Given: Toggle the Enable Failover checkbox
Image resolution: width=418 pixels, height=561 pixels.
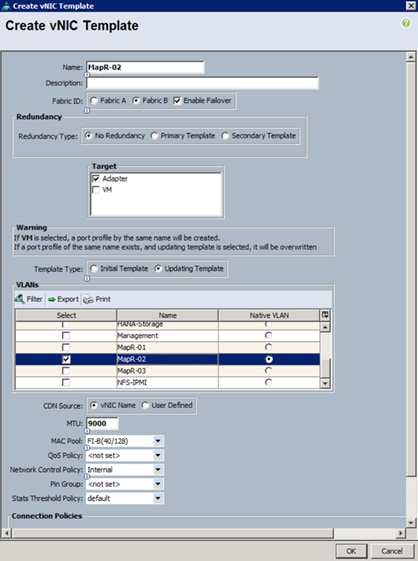Looking at the screenshot, I should 177,101.
